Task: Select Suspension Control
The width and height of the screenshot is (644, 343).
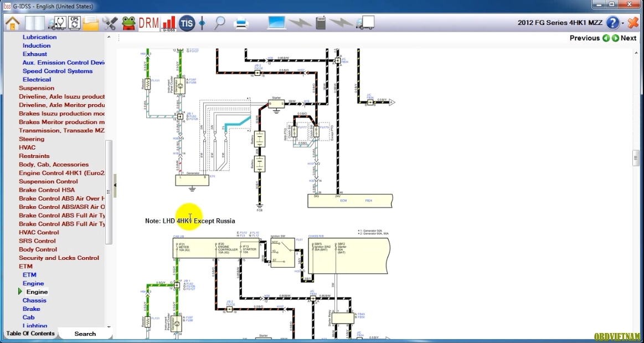Action: click(48, 181)
